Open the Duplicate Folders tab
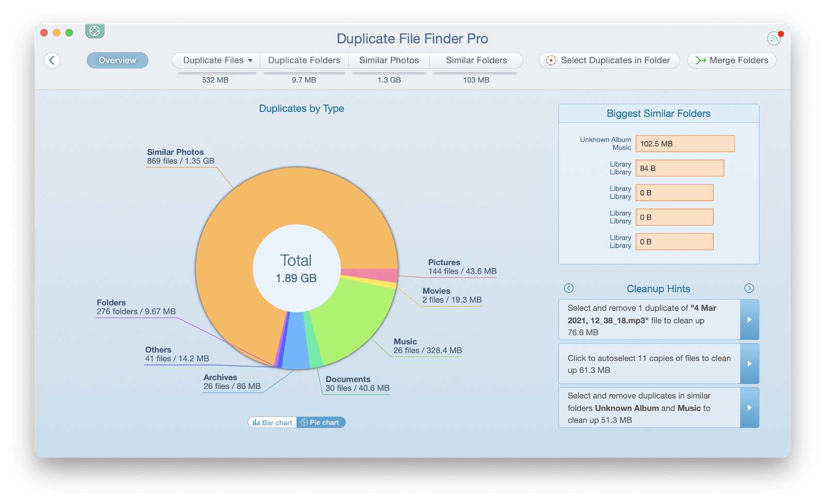 click(304, 60)
